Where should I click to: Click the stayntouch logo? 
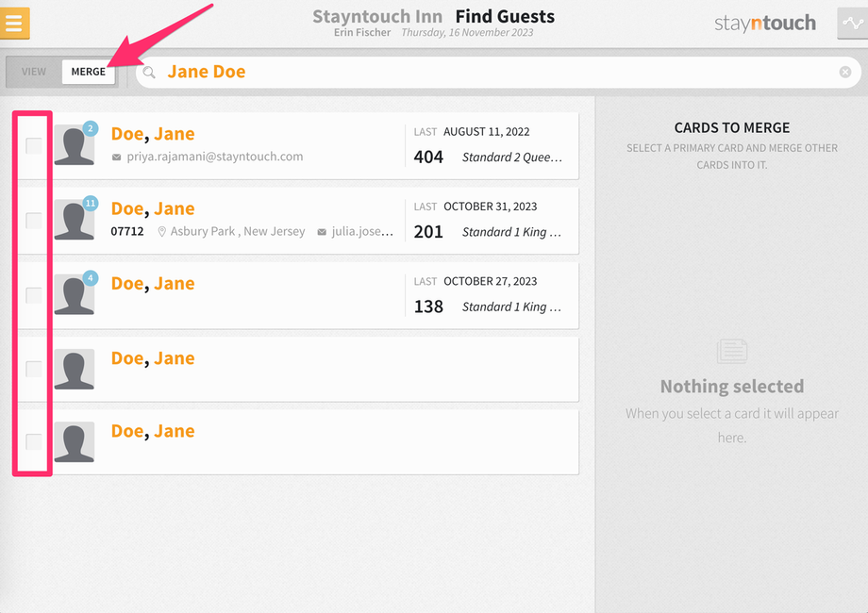tap(765, 23)
